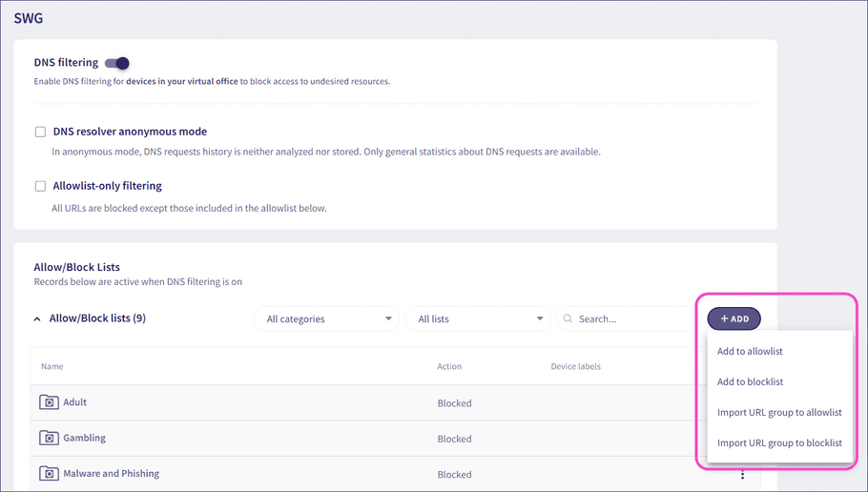
Task: Click the Device labels column header
Action: coord(576,366)
